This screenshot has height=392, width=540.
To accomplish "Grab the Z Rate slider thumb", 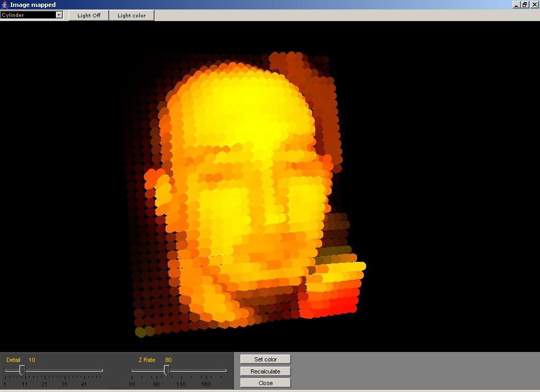I will pyautogui.click(x=166, y=371).
